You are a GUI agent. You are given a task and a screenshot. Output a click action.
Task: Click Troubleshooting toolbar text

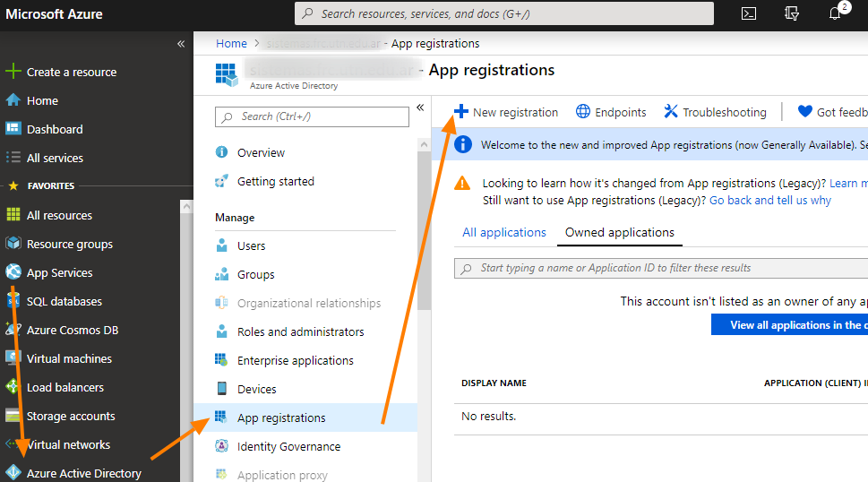tap(725, 112)
